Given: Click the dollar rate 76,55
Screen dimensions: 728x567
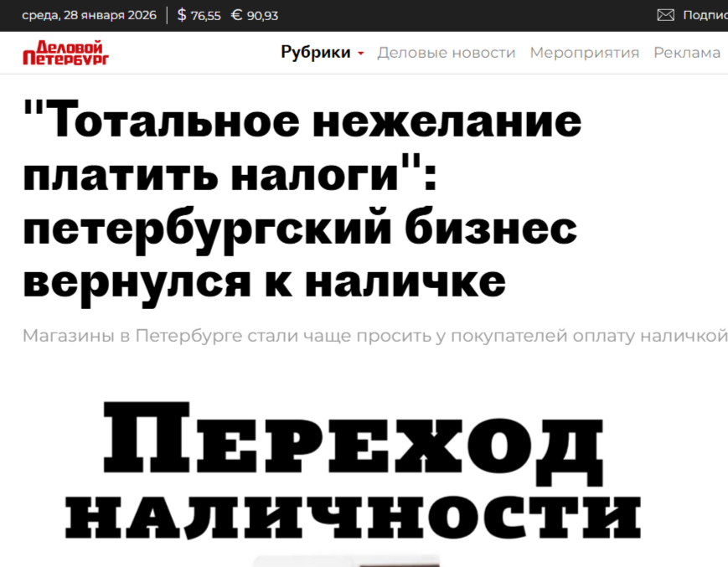Looking at the screenshot, I should click(199, 15).
